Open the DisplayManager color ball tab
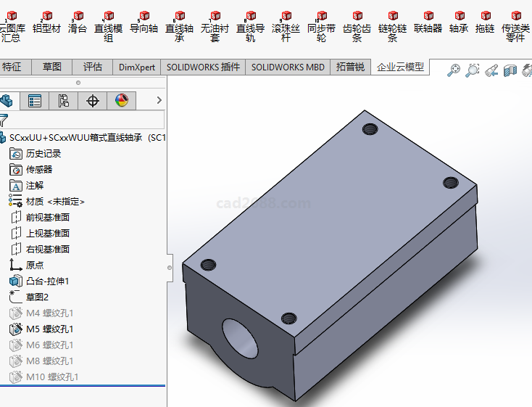Viewport: 532px width, 407px height. (x=121, y=101)
